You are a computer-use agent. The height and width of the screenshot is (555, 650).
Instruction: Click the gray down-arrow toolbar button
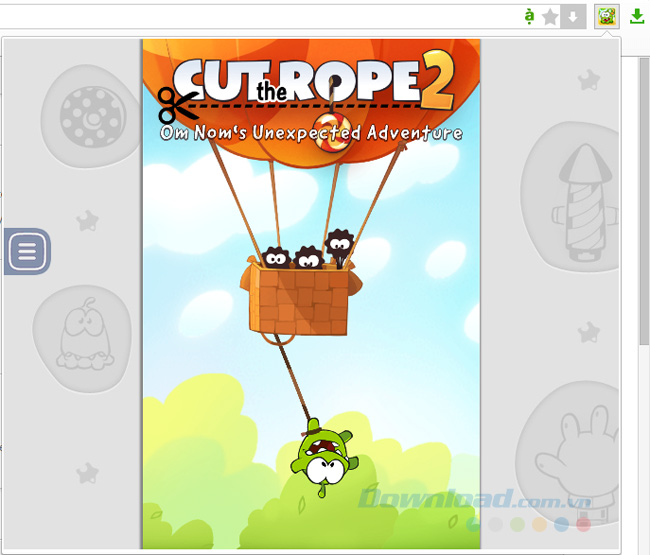point(573,17)
